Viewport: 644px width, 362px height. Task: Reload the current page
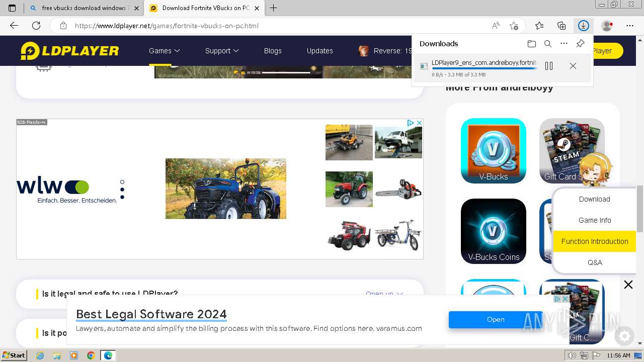click(x=36, y=26)
